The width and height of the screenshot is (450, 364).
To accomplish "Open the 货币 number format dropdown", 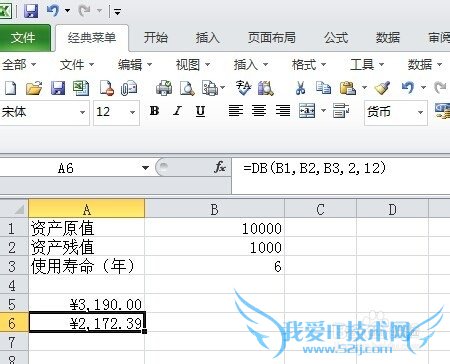I will 420,112.
